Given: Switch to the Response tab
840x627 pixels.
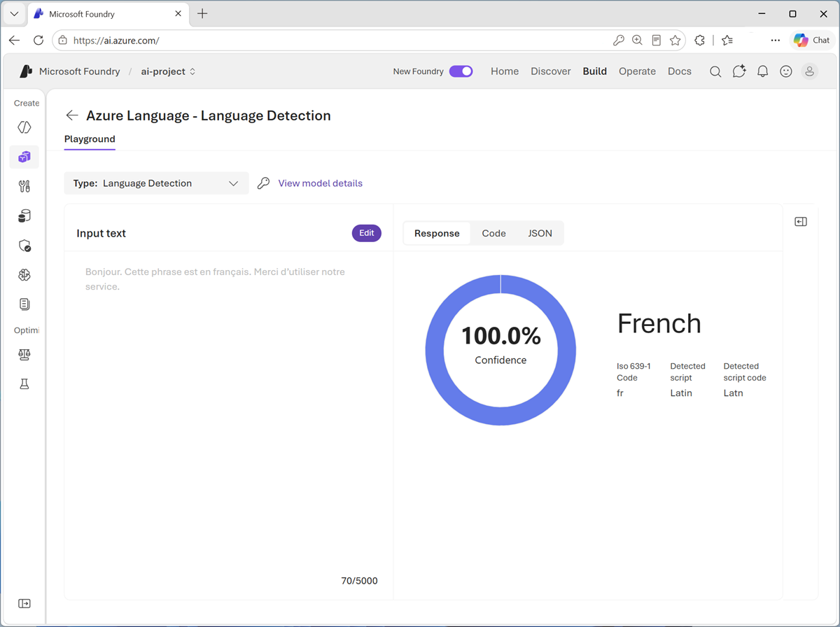Looking at the screenshot, I should (x=437, y=234).
